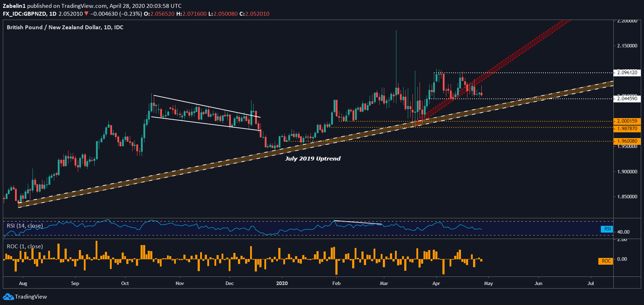Click the Jul label on time axis
The width and height of the screenshot is (644, 305).
(x=591, y=284)
